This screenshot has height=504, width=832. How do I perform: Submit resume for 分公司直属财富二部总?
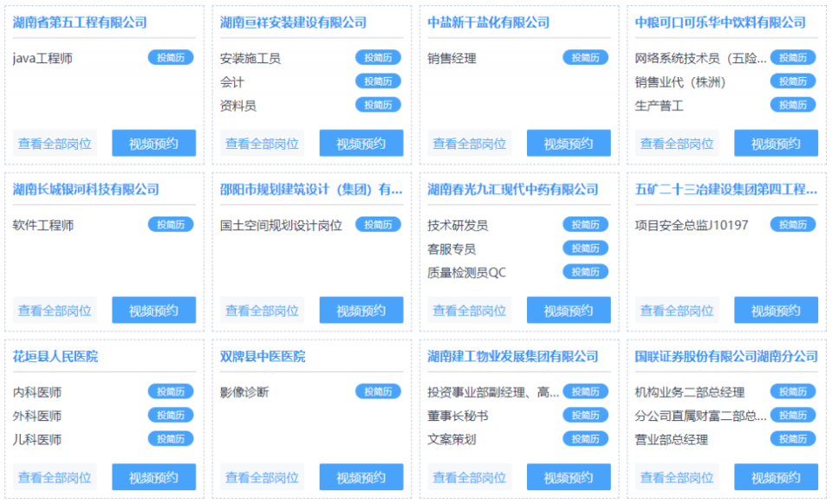[x=793, y=415]
